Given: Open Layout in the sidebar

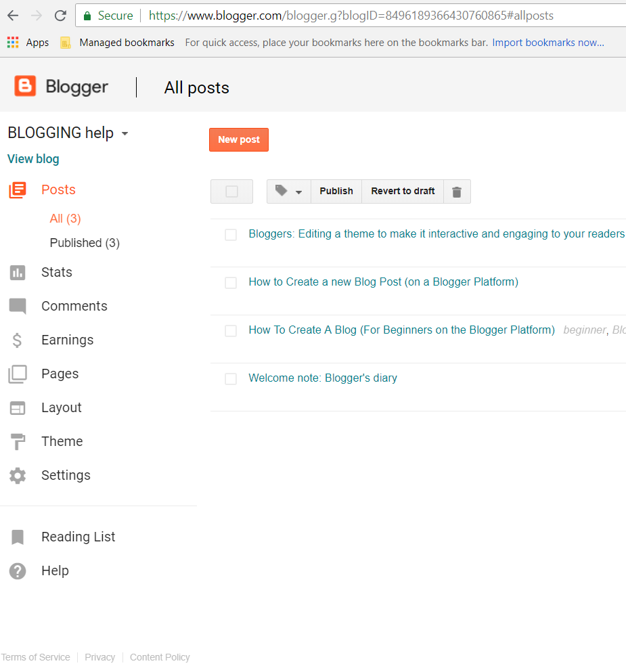Looking at the screenshot, I should 62,407.
